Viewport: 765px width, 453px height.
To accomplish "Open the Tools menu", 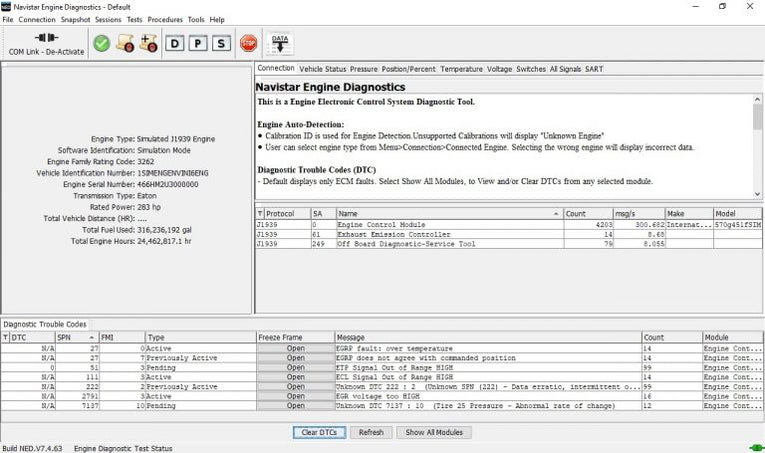I will click(x=196, y=20).
